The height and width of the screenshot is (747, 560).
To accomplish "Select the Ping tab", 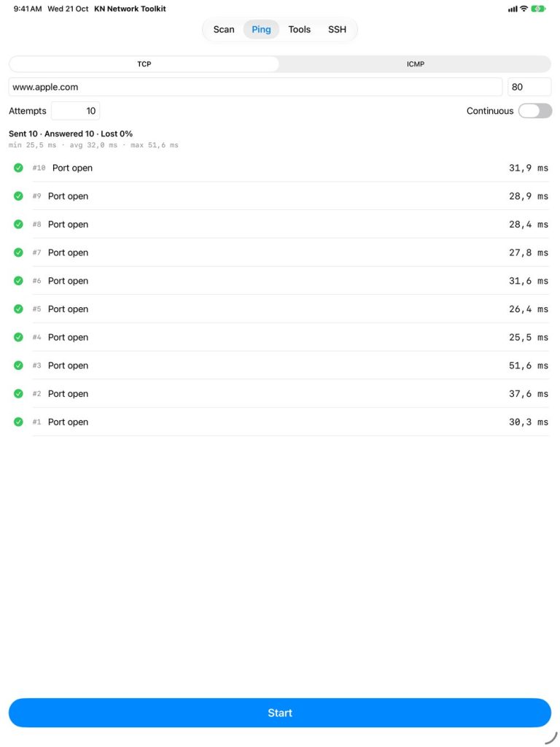I will [261, 29].
